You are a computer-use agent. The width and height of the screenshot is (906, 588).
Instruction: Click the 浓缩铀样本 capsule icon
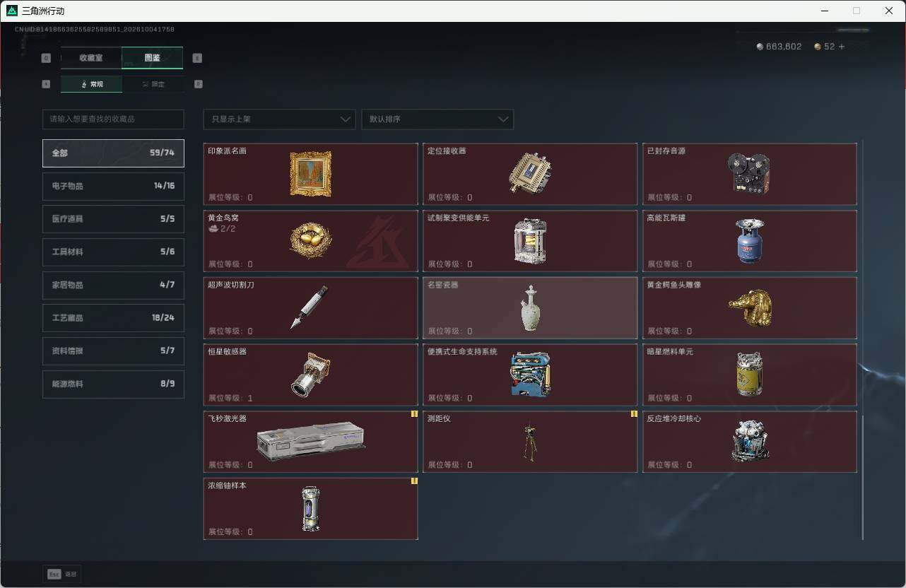[x=310, y=509]
